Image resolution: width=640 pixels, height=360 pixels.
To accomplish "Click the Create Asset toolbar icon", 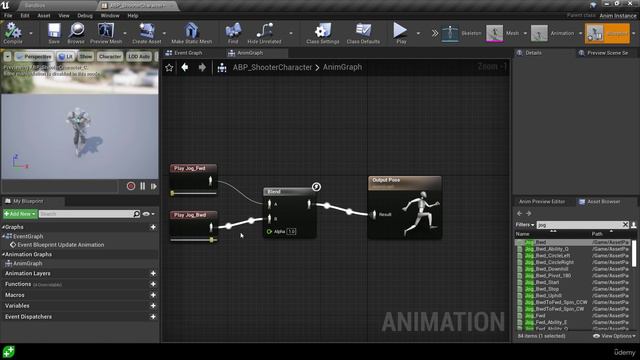I will pos(147,33).
